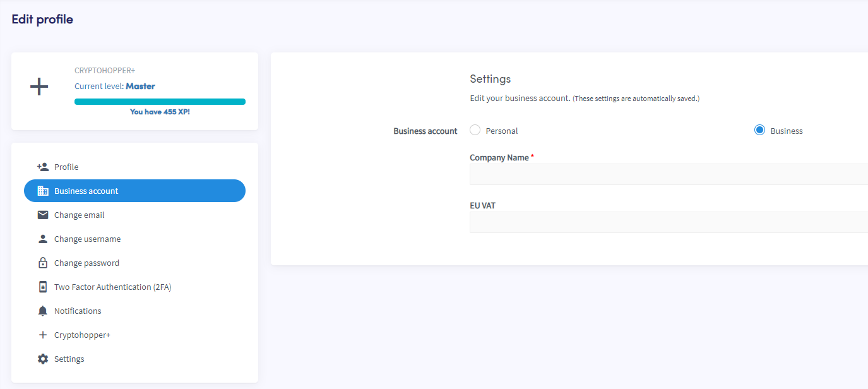Click the XP progress bar
This screenshot has width=868, height=389.
[x=160, y=102]
